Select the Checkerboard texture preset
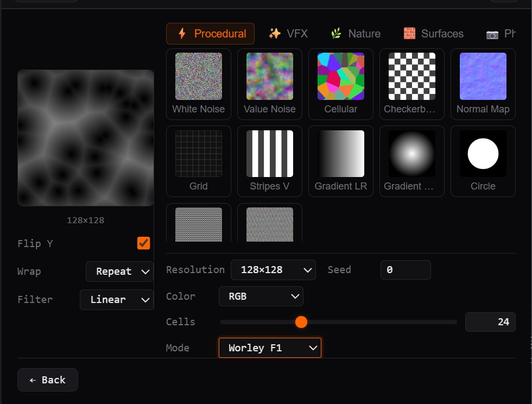 pos(411,84)
